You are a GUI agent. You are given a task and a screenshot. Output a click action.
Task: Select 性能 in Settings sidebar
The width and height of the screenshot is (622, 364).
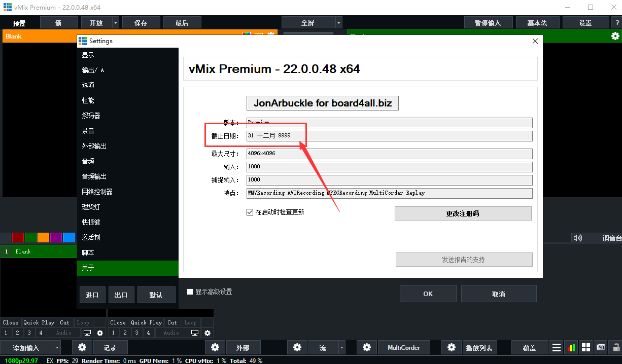pos(128,101)
